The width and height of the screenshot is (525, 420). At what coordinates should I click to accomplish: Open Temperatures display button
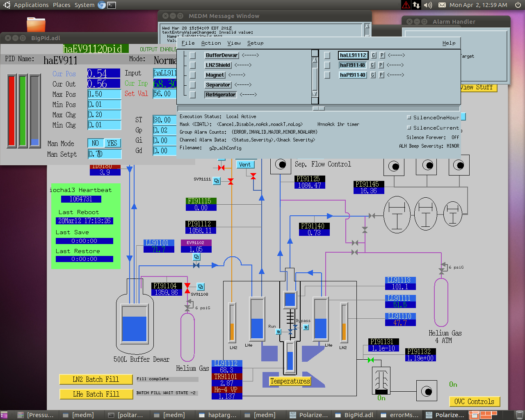click(x=290, y=381)
